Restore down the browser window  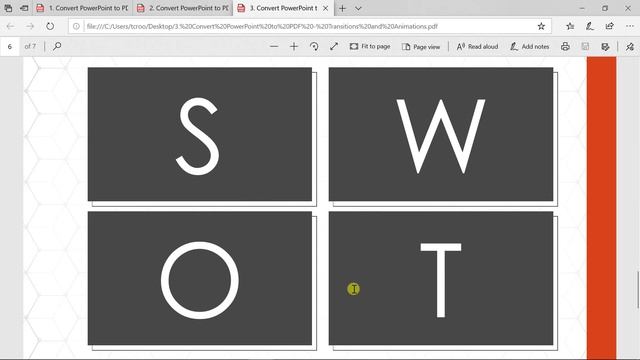tap(605, 8)
